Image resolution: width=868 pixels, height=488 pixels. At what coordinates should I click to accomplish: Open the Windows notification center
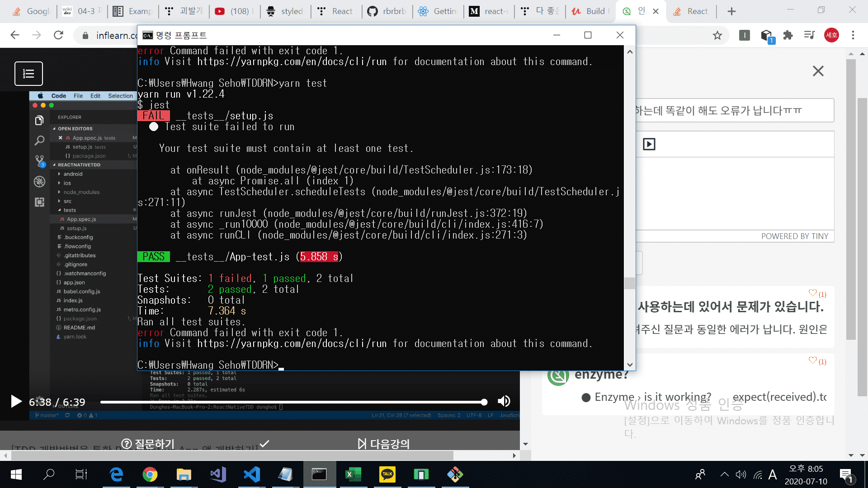(846, 474)
